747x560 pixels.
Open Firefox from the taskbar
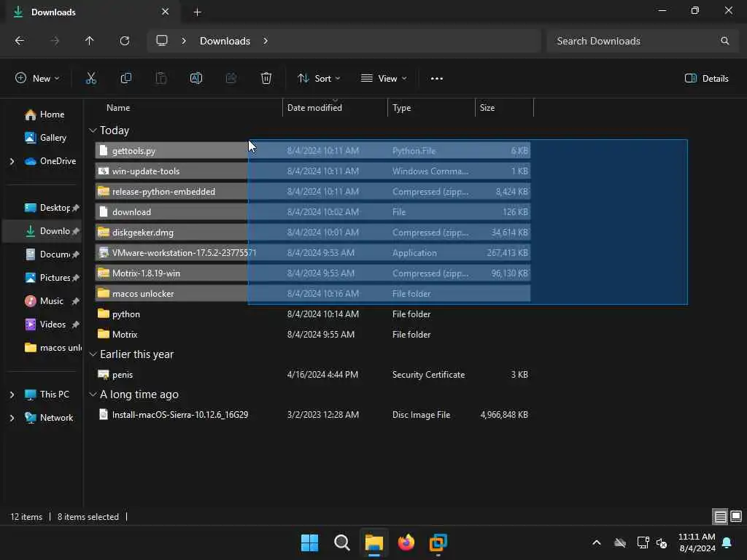[406, 542]
